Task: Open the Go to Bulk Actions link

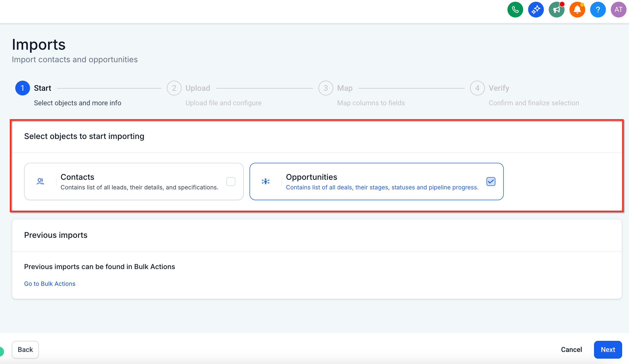Action: coord(50,284)
